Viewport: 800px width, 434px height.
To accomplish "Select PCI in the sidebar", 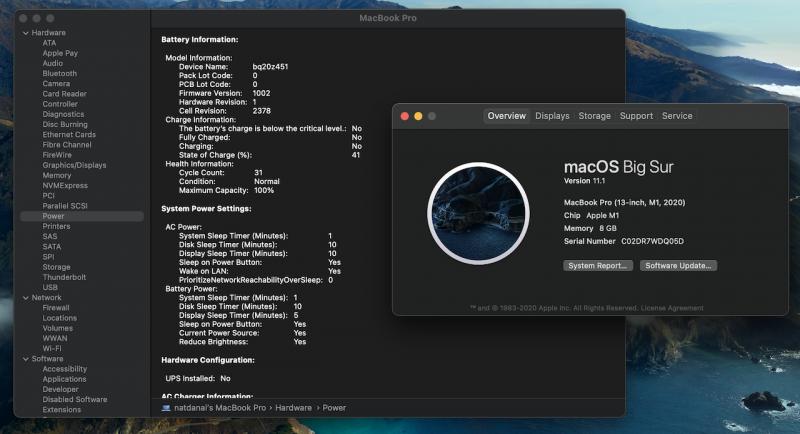I will coord(48,196).
